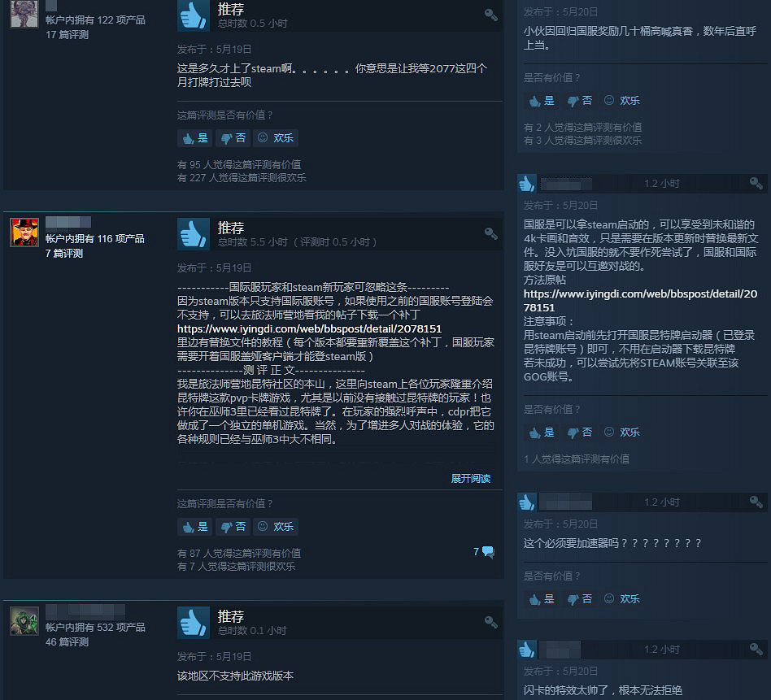Viewport: 771px width, 700px height.
Task: Open the iyingdi link in the 5.5 hour review
Action: (309, 328)
